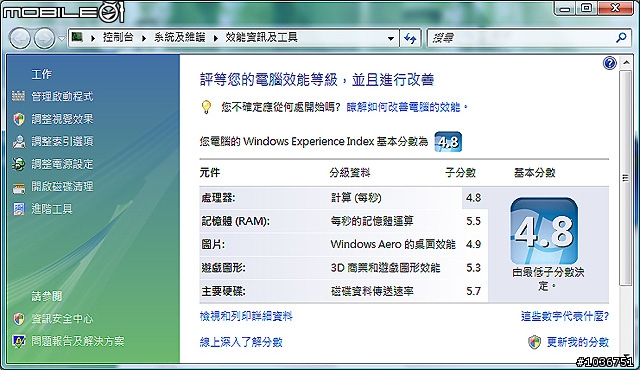This screenshot has height=370, width=640.
Task: Expand the arrow after 系統及維護 breadcrumb
Action: pos(216,38)
